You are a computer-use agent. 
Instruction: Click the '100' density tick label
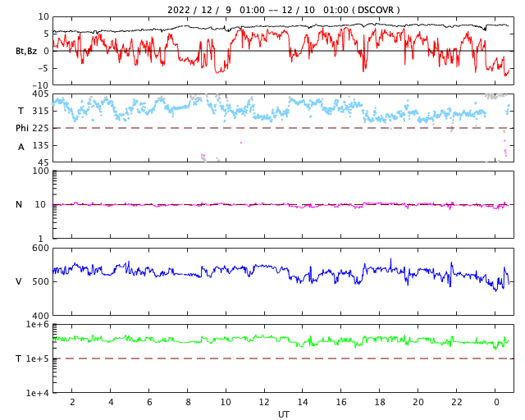coord(40,171)
